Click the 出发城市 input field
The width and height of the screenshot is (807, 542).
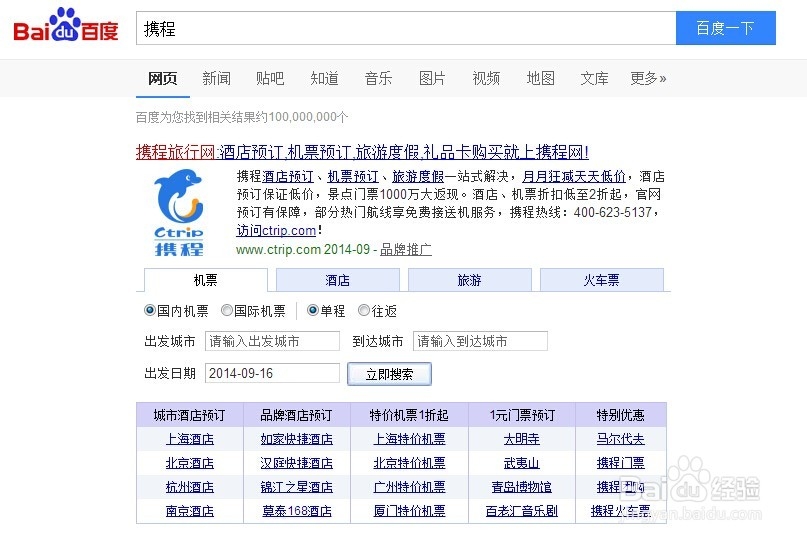tap(272, 341)
